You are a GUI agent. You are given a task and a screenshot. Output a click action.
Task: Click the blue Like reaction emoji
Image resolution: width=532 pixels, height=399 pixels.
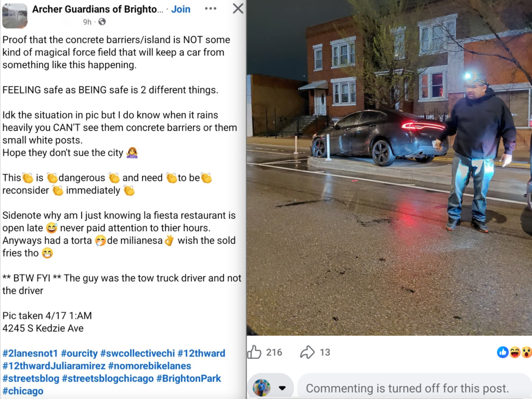pos(502,352)
